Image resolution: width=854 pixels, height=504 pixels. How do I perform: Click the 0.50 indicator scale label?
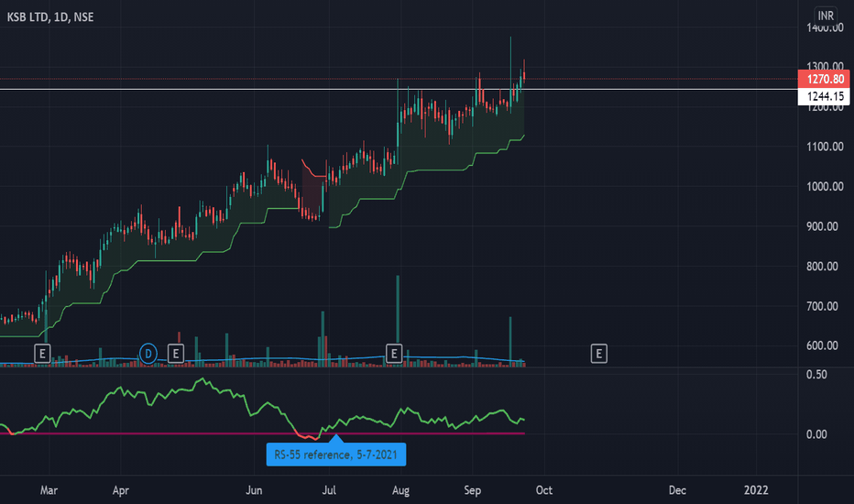pyautogui.click(x=816, y=375)
